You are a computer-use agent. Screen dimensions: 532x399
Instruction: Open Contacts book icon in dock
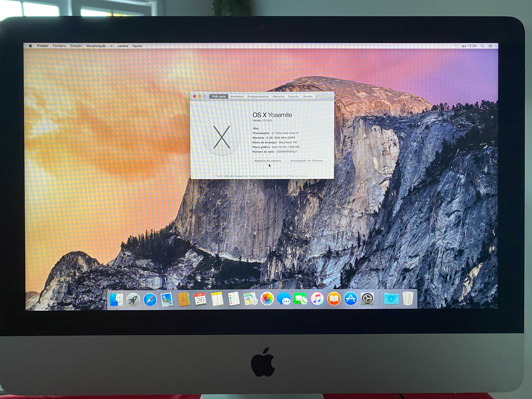coord(184,299)
